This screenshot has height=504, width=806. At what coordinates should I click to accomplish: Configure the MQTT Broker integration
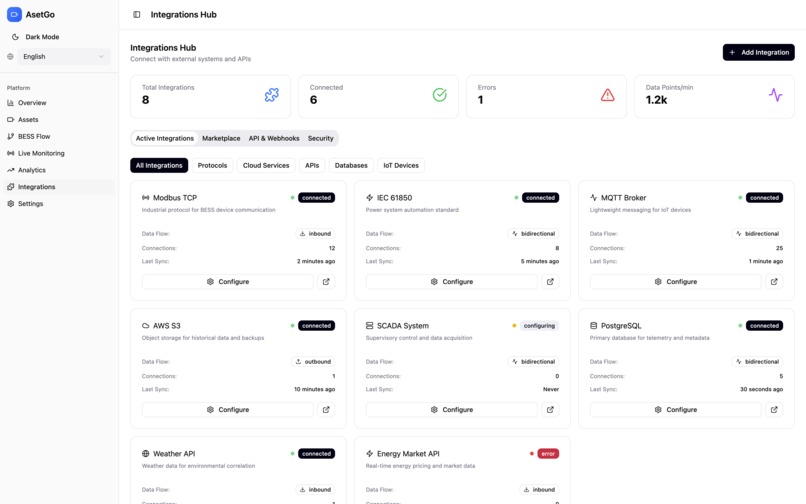click(675, 282)
